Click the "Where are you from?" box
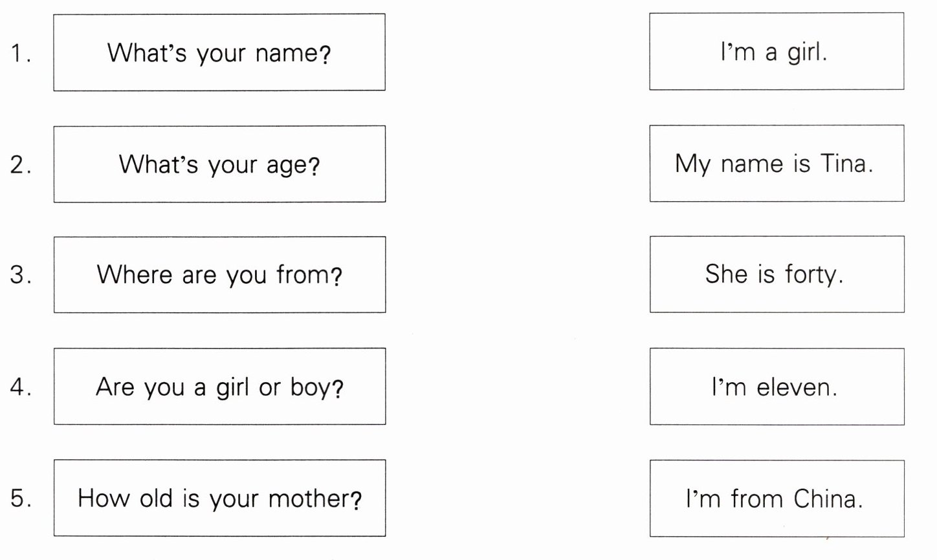 click(x=219, y=275)
